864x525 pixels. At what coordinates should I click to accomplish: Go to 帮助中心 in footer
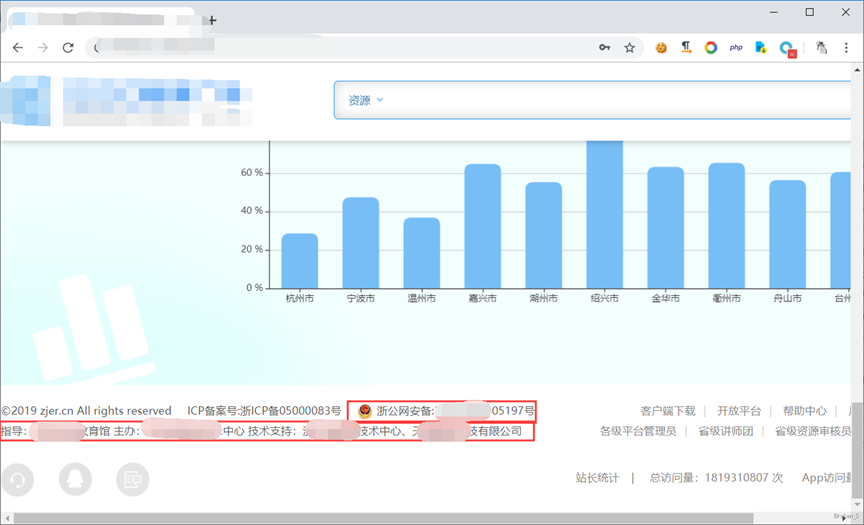tap(804, 411)
